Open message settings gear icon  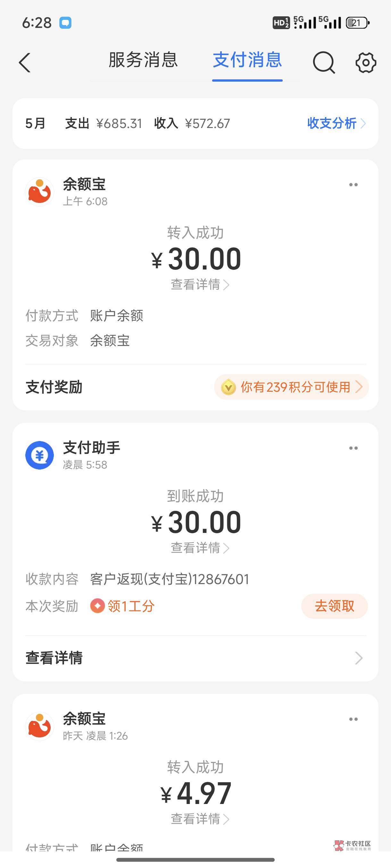point(366,63)
